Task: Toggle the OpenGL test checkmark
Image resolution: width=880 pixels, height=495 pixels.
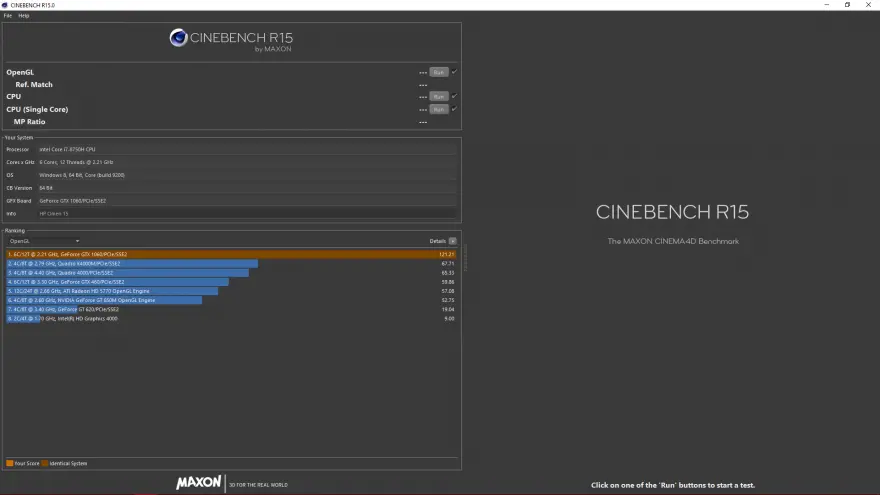Action: pos(454,72)
